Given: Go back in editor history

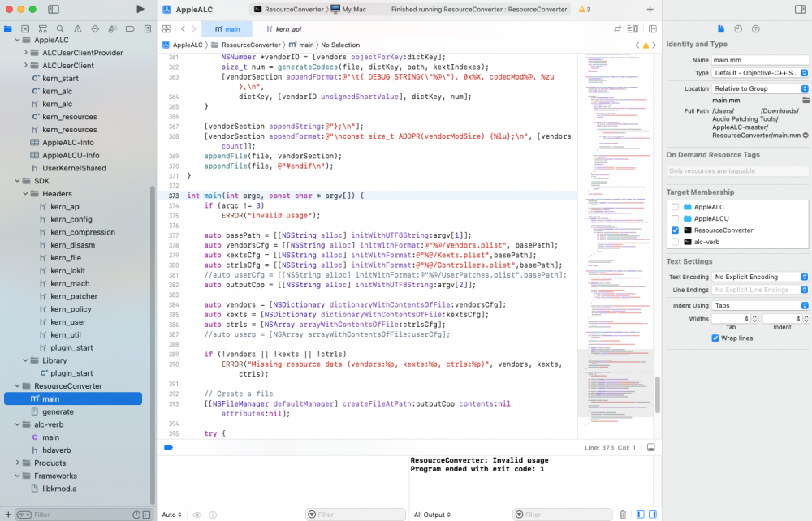Looking at the screenshot, I should coord(183,29).
